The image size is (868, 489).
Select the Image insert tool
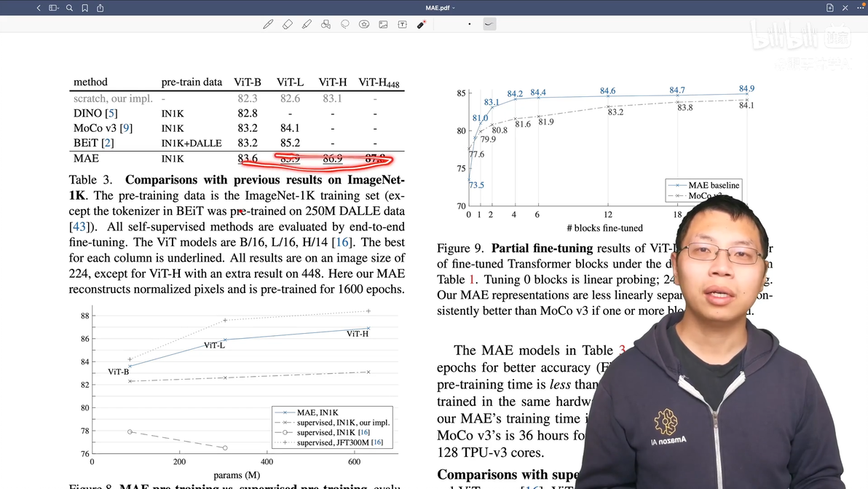(x=383, y=24)
